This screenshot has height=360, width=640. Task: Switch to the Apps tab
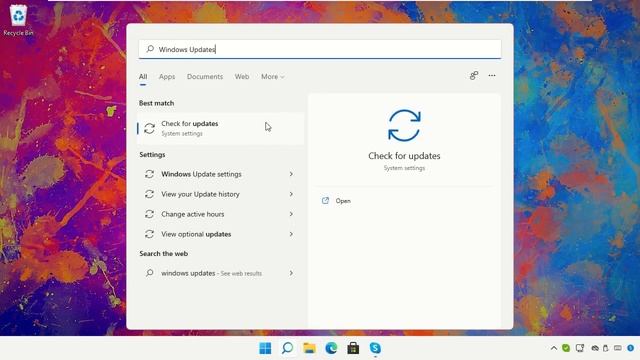point(167,77)
